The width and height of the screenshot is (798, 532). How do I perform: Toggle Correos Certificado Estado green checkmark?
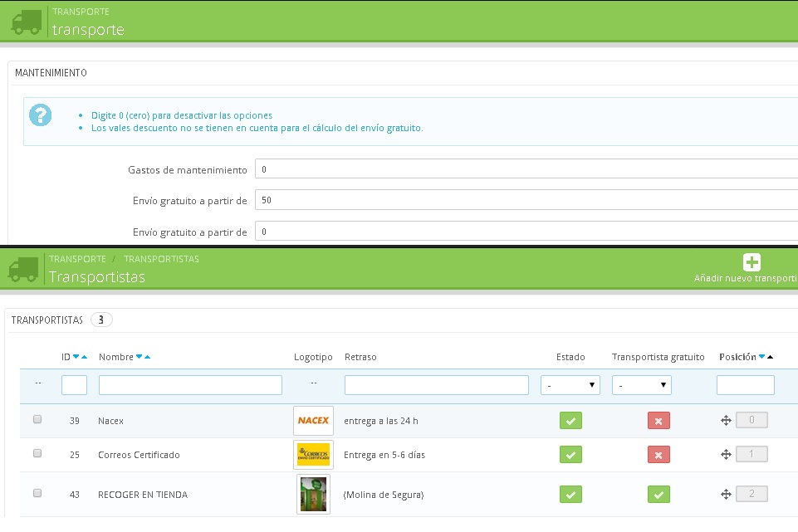[570, 455]
